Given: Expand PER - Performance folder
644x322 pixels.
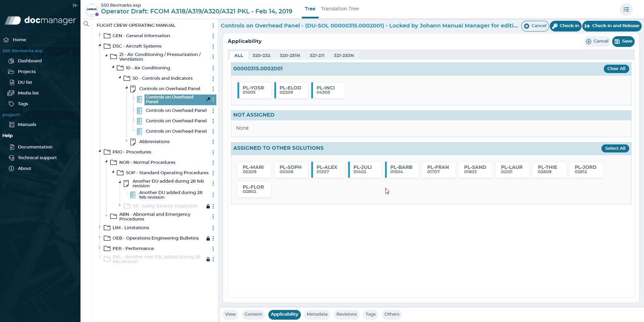Looking at the screenshot, I should (x=100, y=248).
